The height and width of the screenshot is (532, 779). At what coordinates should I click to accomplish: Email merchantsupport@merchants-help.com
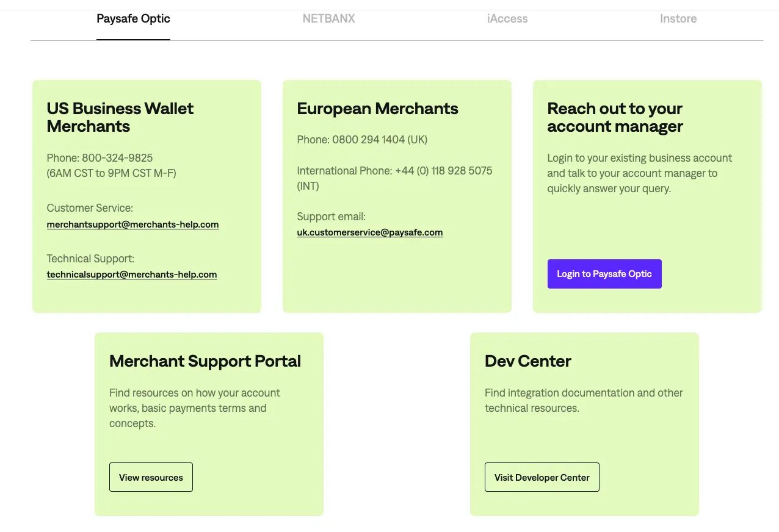pyautogui.click(x=132, y=225)
